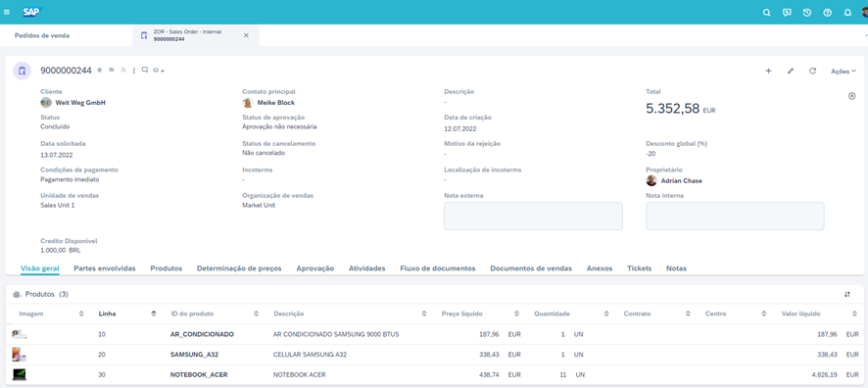
Task: Switch to the Partes envolvidas tab
Action: tap(105, 267)
